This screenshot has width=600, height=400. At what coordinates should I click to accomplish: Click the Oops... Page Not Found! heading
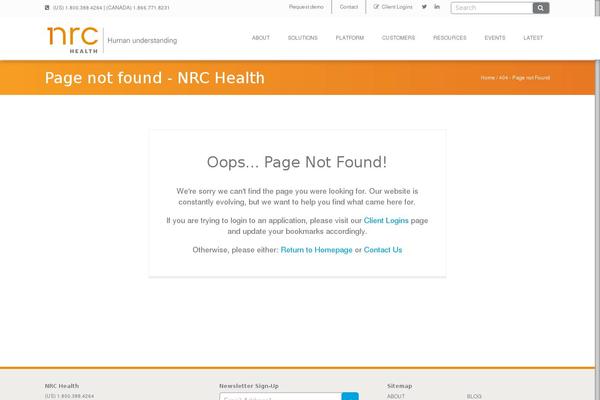coord(297,162)
